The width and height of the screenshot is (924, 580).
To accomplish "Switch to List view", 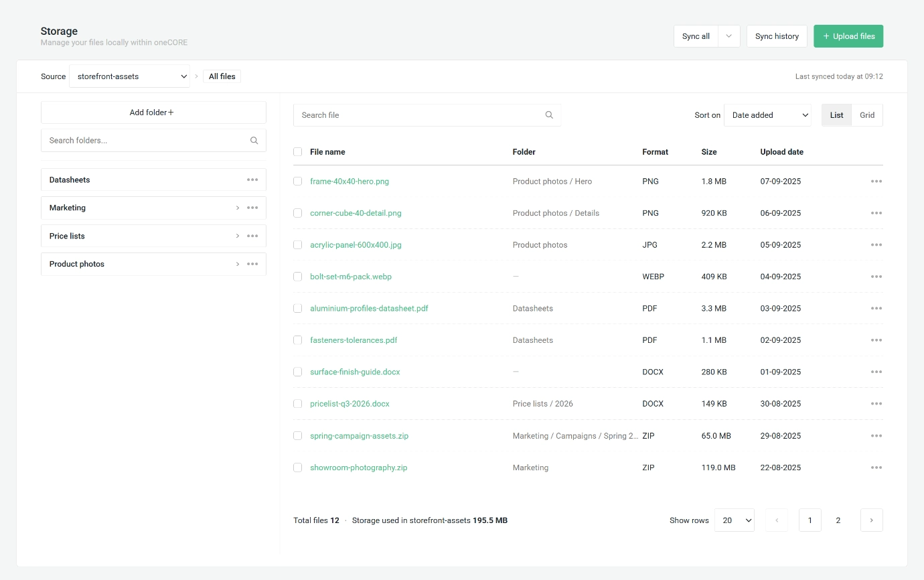I will (837, 115).
